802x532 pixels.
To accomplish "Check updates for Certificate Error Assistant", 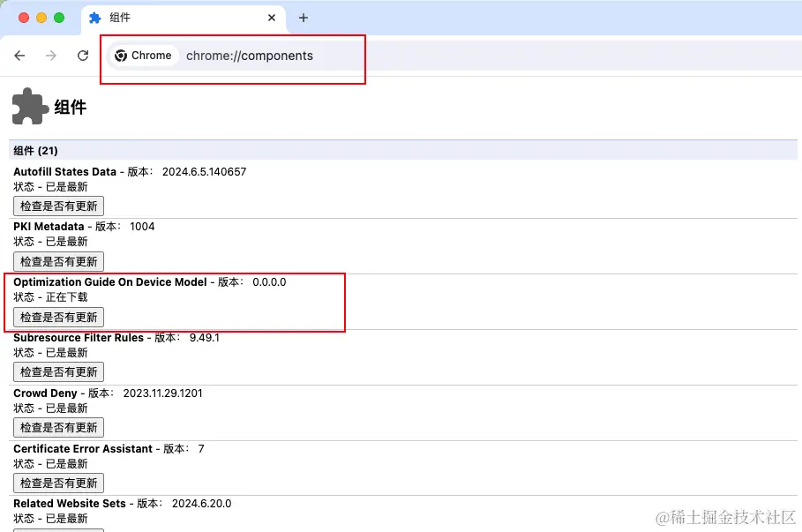I will click(59, 483).
